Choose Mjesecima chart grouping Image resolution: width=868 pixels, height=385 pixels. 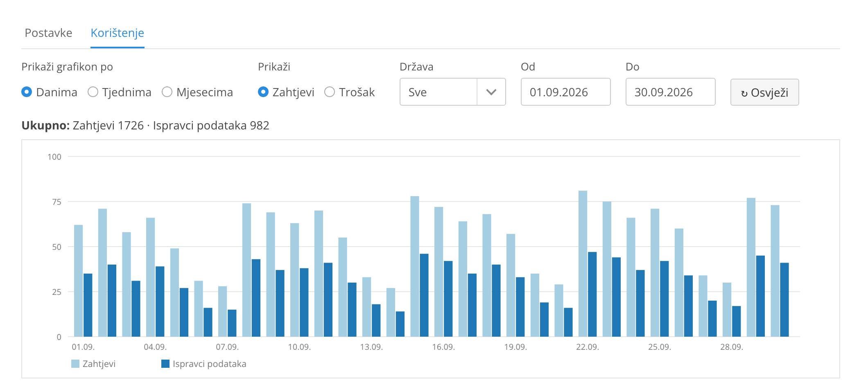pos(167,92)
